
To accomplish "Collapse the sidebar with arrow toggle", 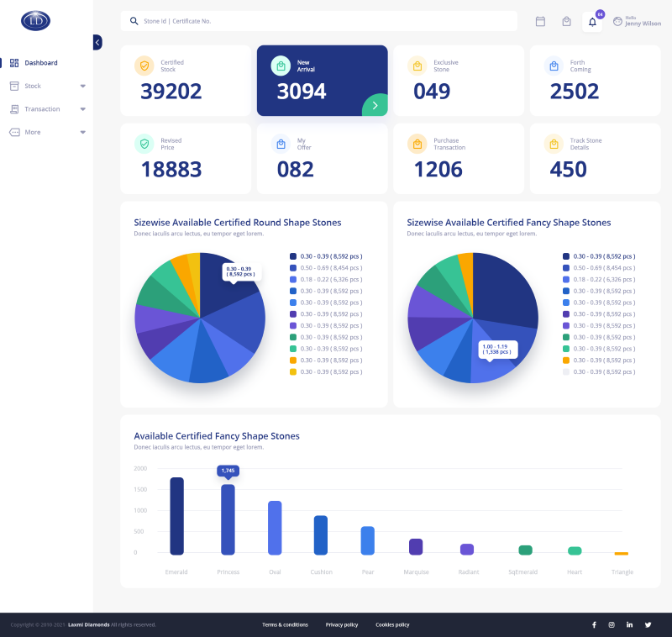I will 97,42.
